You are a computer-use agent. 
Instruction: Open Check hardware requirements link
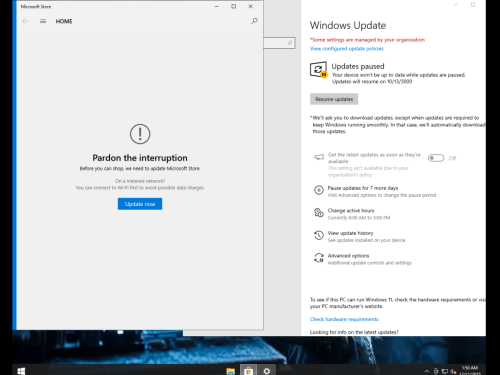pos(344,319)
